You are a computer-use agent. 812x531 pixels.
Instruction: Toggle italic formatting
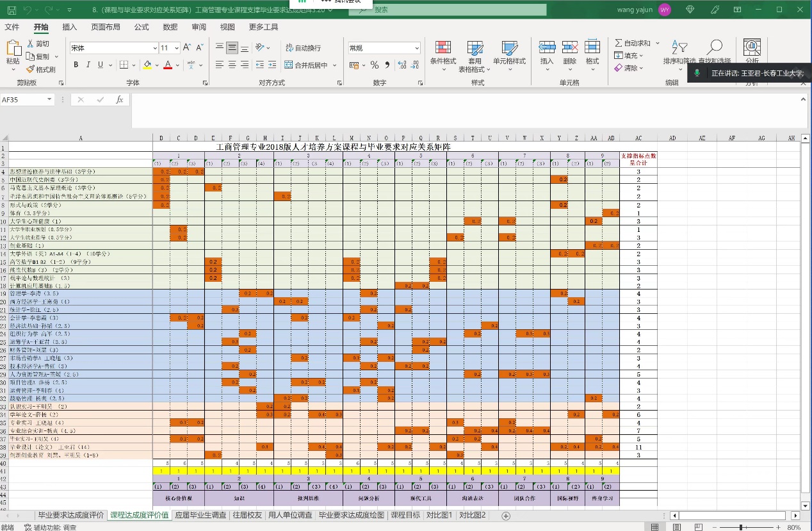tap(88, 65)
